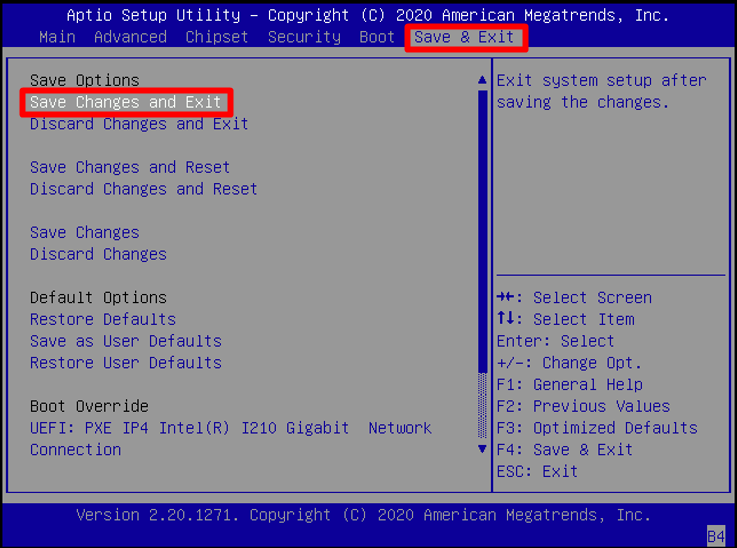Viewport: 737px width, 548px height.
Task: Choose Restore User Defaults
Action: click(x=125, y=362)
